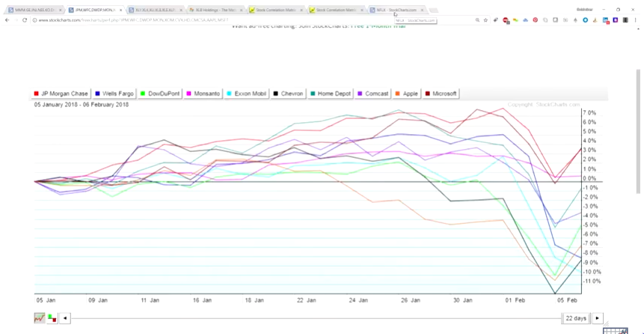Toggle JP Morgan Chase line in legend
Screen dimensions: 644x334
61,94
